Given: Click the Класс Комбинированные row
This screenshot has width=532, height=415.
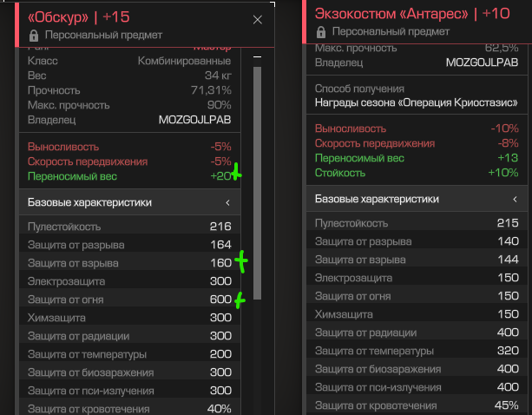Looking at the screenshot, I should point(129,61).
